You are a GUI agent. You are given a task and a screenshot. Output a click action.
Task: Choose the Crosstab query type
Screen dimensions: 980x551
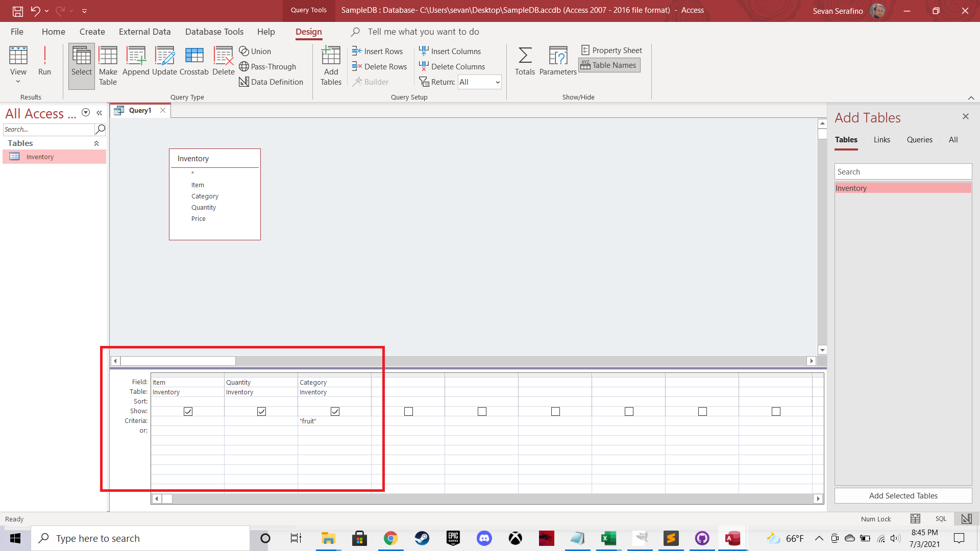pos(194,61)
